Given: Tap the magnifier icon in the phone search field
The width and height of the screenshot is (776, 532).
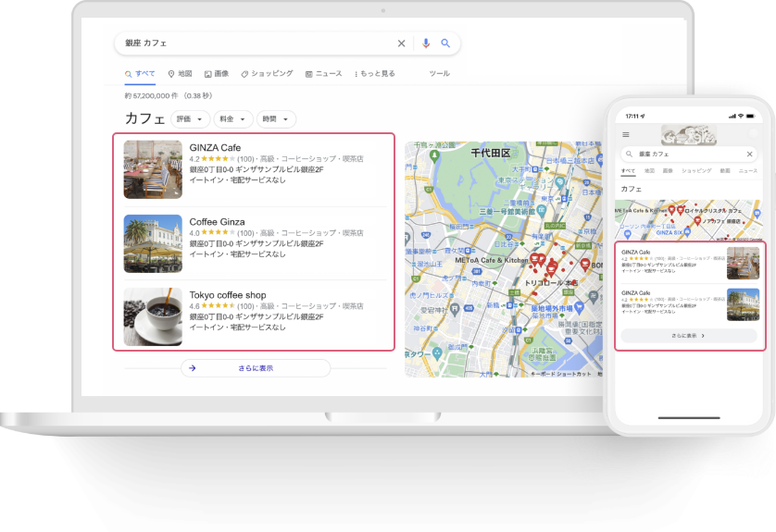Looking at the screenshot, I should coord(629,155).
